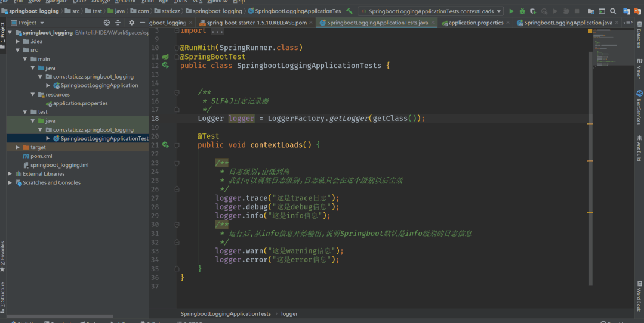Click the blue translate plugin icon
The image size is (644, 323).
(x=626, y=11)
